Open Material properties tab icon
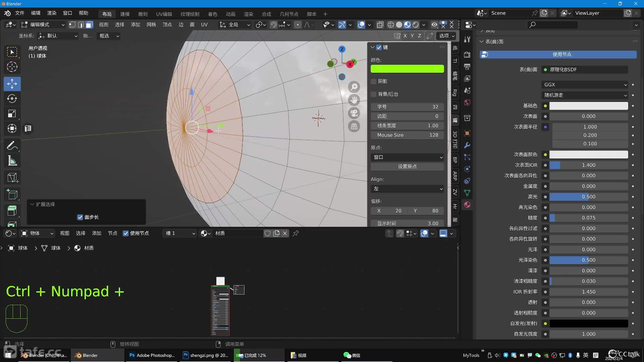The height and width of the screenshot is (362, 644). [x=467, y=204]
